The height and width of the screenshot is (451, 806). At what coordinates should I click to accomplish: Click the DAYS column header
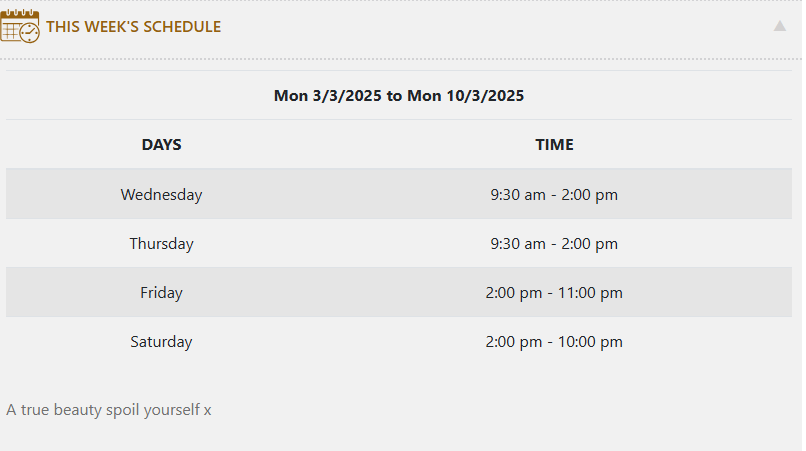pyautogui.click(x=161, y=145)
